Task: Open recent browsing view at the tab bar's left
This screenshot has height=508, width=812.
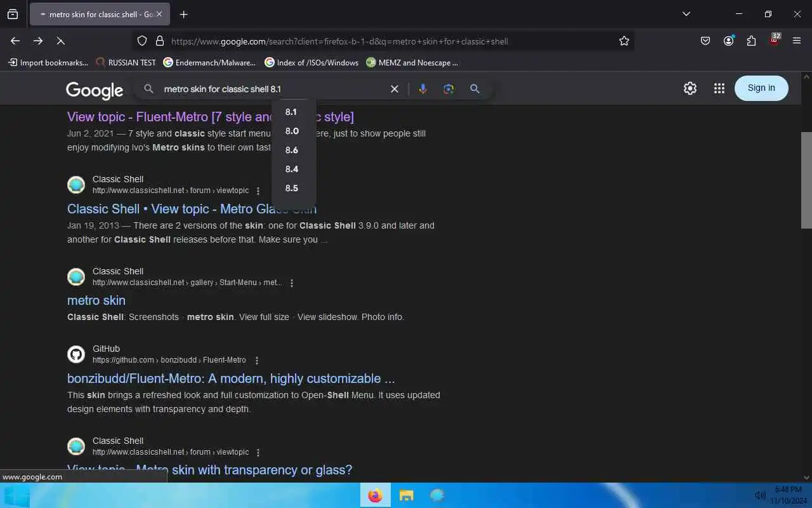Action: pyautogui.click(x=13, y=14)
